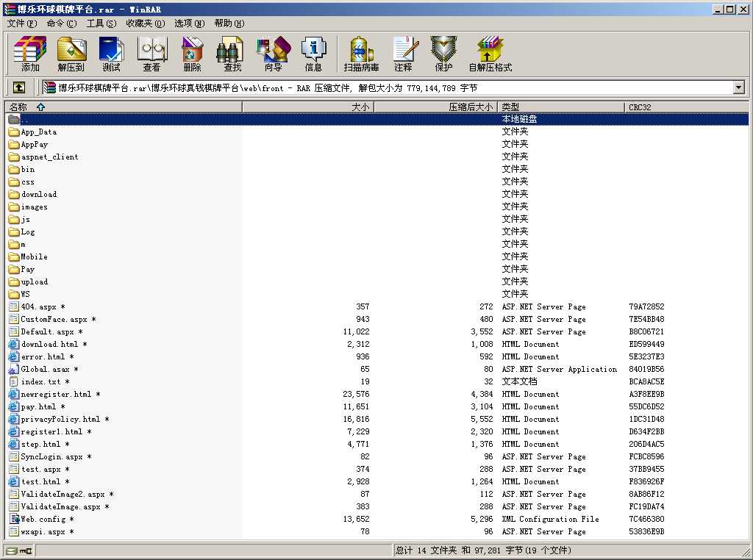Image resolution: width=753 pixels, height=560 pixels.
Task: Select the pay.html file icon
Action: click(x=14, y=407)
